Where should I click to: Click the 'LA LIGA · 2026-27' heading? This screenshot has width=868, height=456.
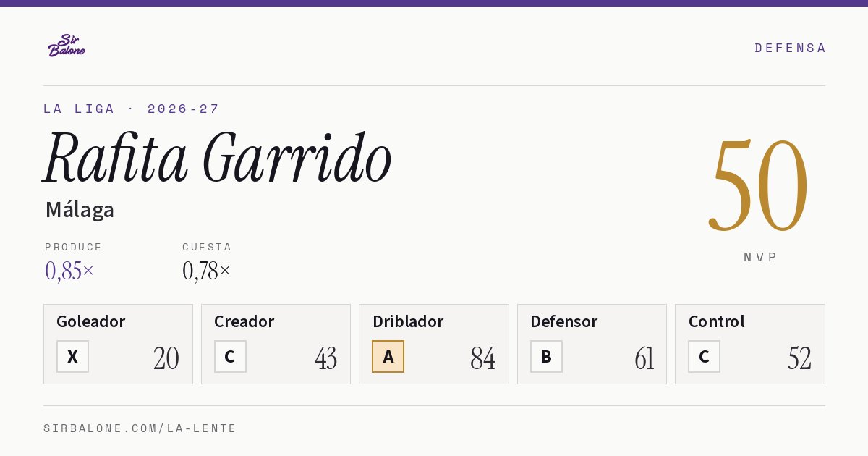131,109
